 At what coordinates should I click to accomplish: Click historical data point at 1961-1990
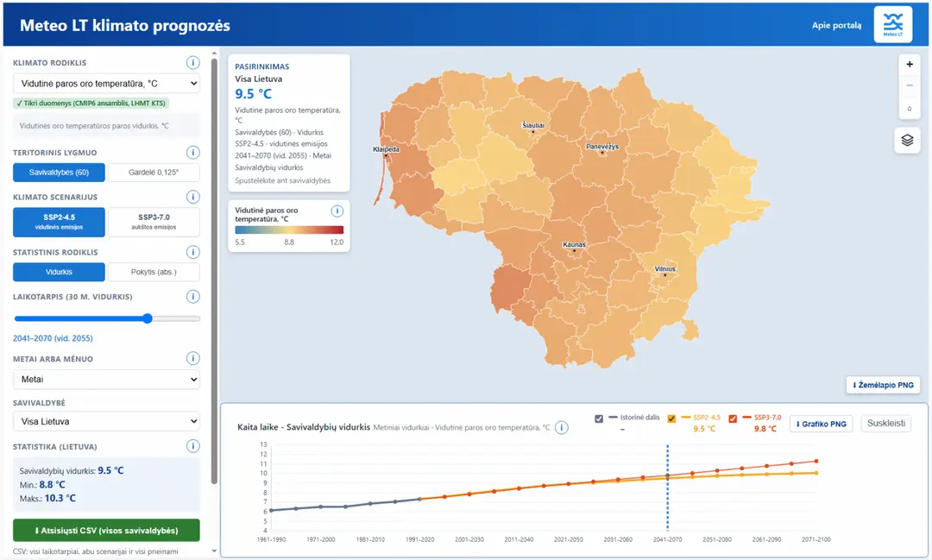point(272,510)
